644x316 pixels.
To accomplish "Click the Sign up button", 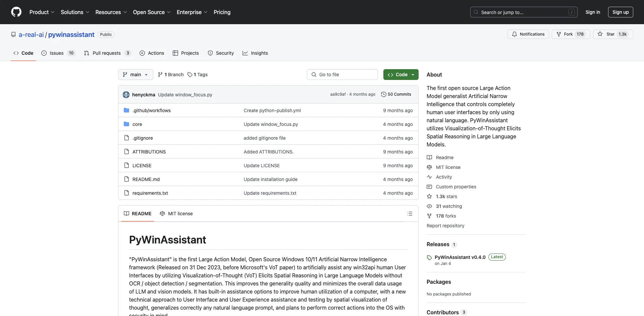I will pyautogui.click(x=621, y=12).
